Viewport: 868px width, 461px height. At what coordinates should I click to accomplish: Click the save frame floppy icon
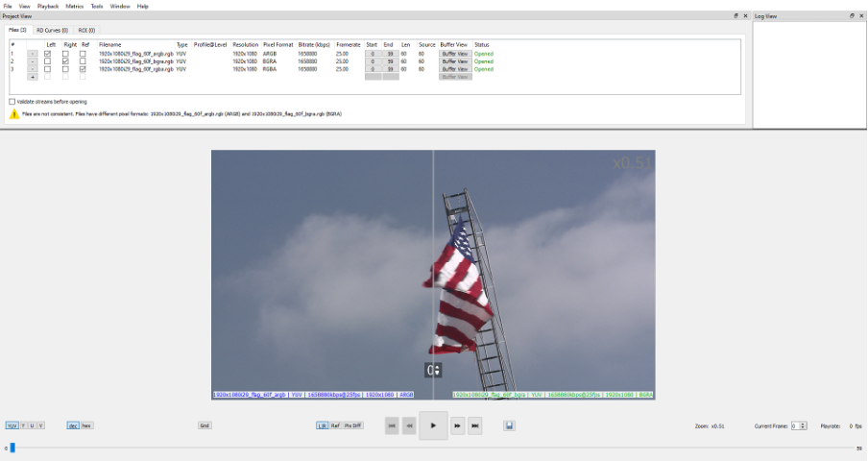509,425
